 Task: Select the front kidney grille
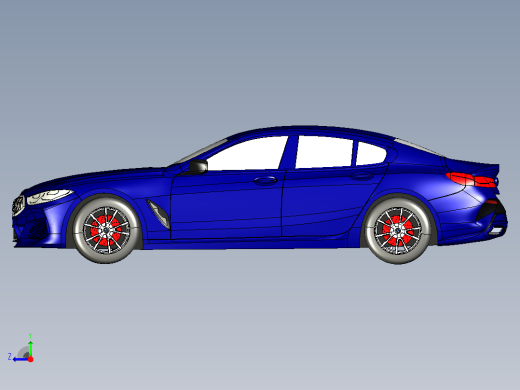(18, 206)
